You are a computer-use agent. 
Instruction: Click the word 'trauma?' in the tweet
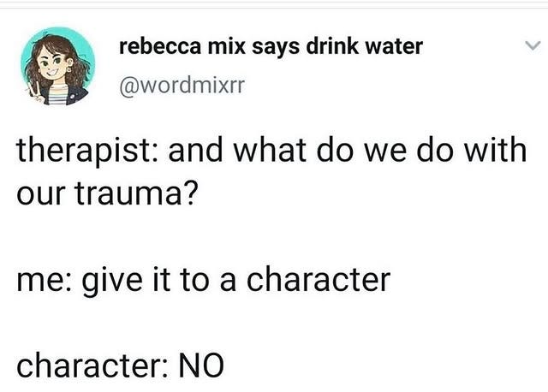coord(136,193)
